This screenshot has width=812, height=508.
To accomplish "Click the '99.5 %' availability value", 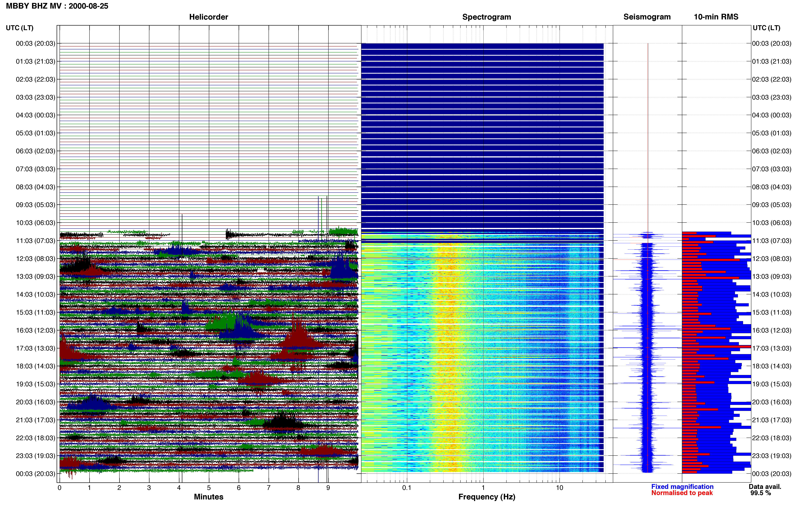I will tap(761, 493).
